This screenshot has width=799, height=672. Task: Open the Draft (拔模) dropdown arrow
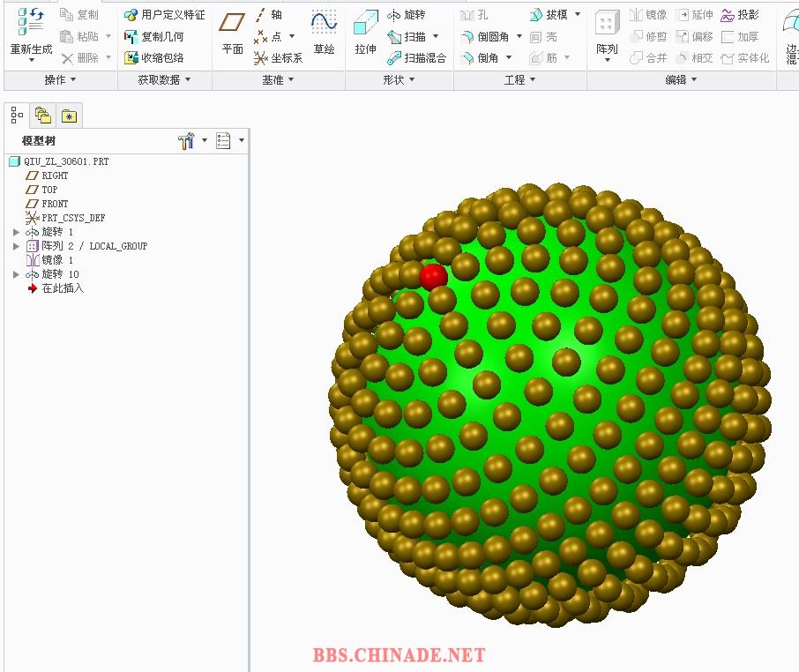(578, 14)
